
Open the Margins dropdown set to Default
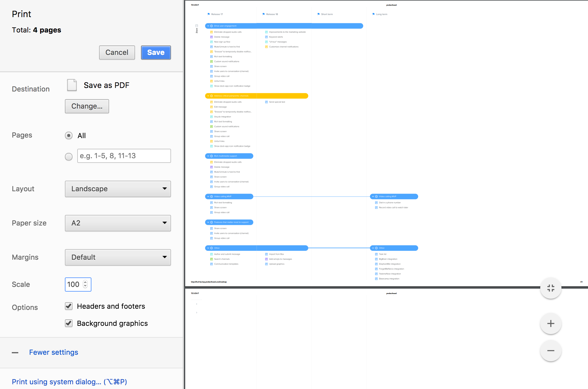click(x=118, y=257)
